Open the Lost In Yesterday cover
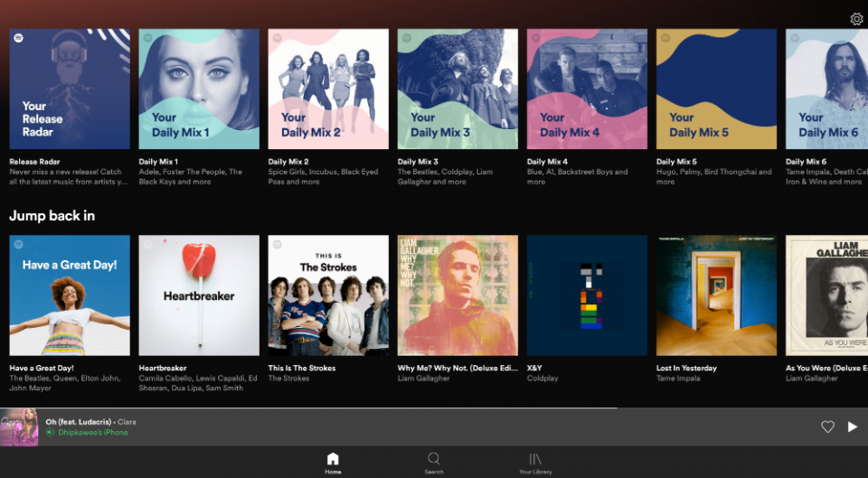This screenshot has width=868, height=478. pos(716,295)
